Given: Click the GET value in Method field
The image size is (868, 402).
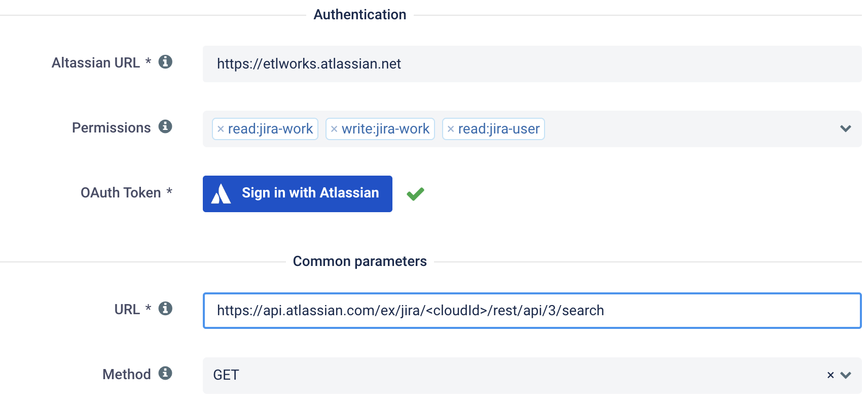Looking at the screenshot, I should point(226,375).
